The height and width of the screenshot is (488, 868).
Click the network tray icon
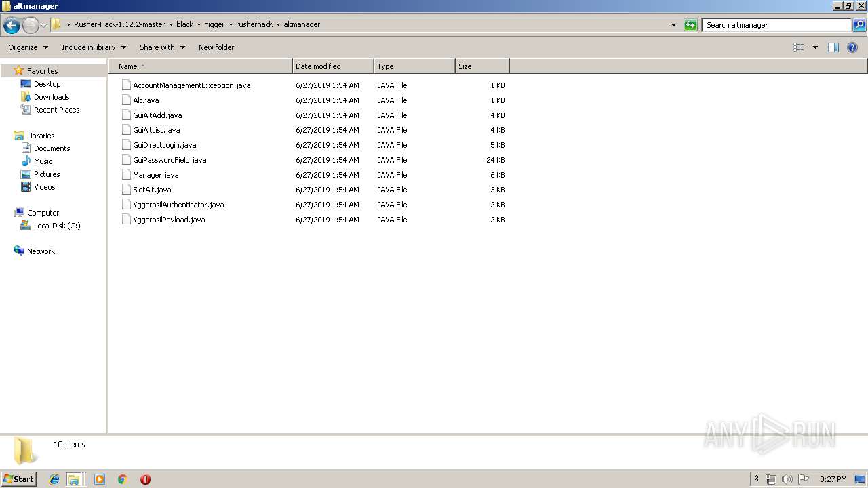pyautogui.click(x=771, y=479)
